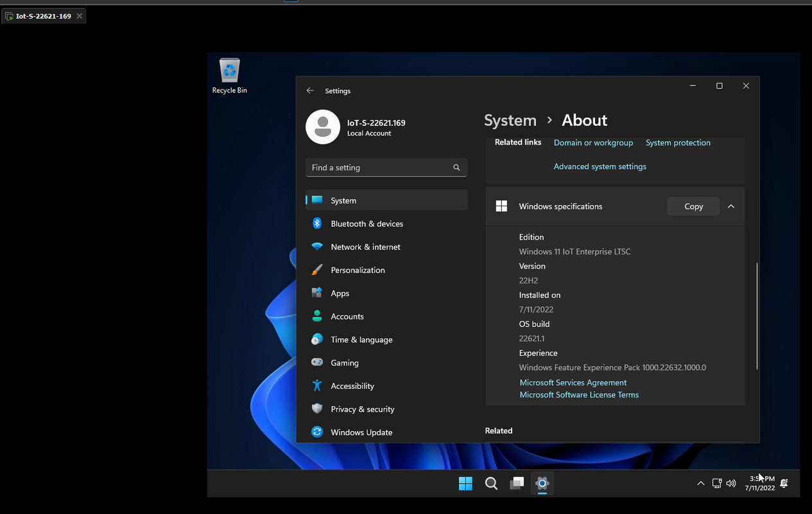This screenshot has height=514, width=812.
Task: Click the Windows Update sync icon
Action: click(317, 432)
